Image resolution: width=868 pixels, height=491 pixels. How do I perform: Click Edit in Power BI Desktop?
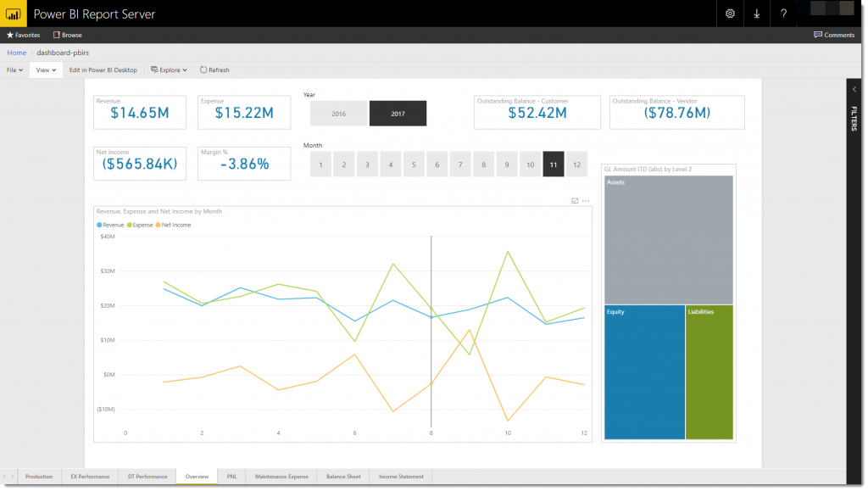pos(103,70)
